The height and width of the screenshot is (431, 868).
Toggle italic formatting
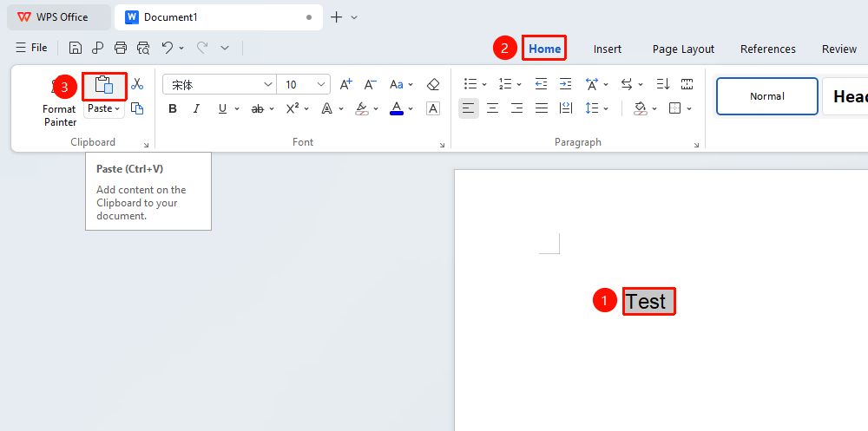click(x=196, y=108)
